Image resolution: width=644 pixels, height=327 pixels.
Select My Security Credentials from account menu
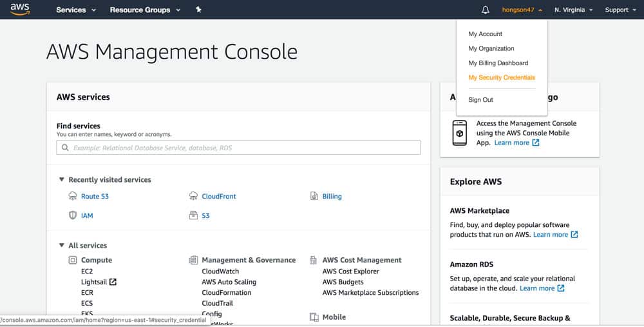coord(502,77)
